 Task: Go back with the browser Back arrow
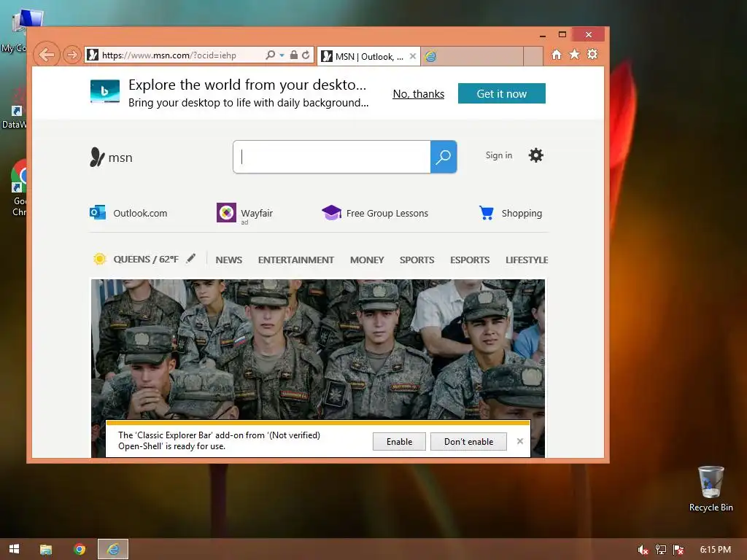tap(47, 55)
